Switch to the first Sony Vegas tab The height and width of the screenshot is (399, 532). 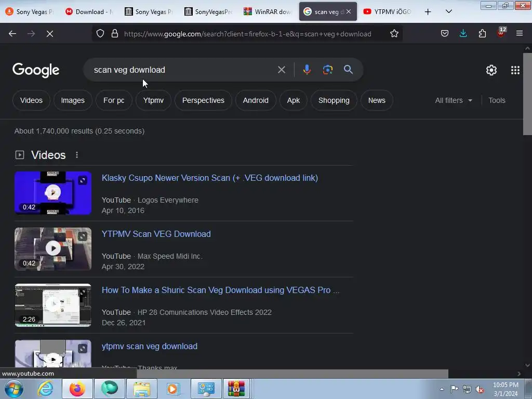coord(30,11)
